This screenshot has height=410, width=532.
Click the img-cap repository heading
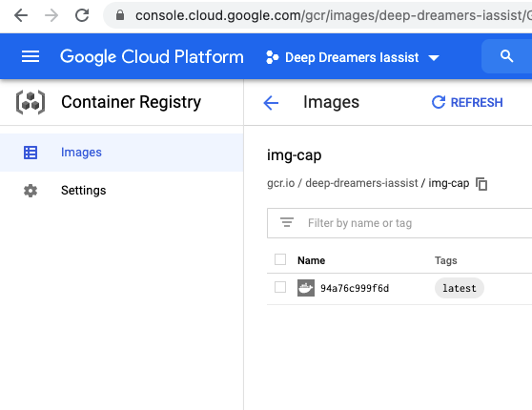(295, 155)
